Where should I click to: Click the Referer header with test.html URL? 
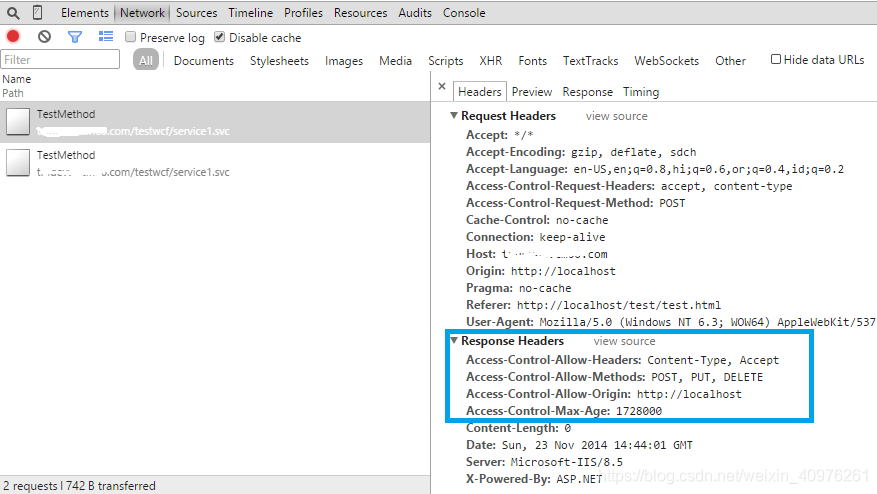[593, 305]
